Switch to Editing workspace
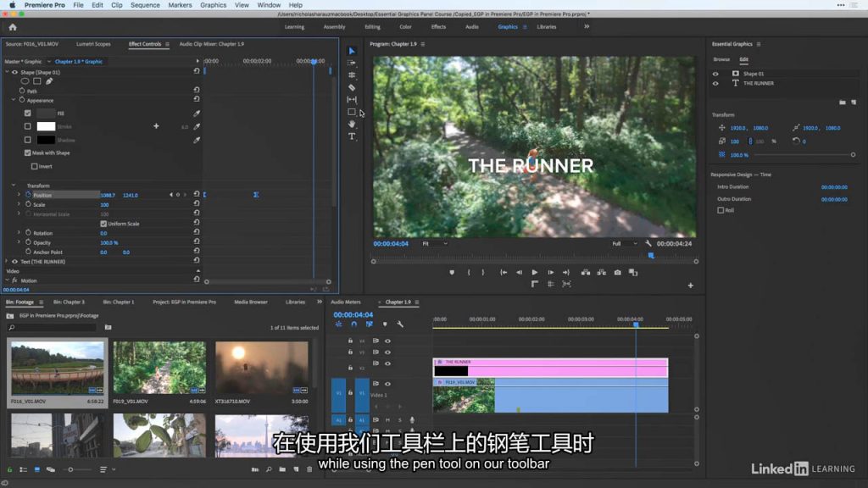Screen dimensions: 868x488 373,26
